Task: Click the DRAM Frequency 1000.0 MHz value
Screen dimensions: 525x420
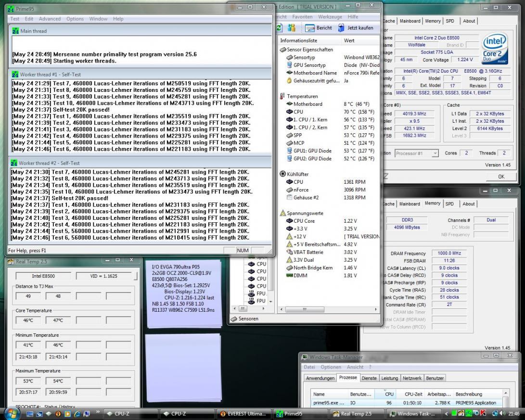Action: pyautogui.click(x=449, y=254)
